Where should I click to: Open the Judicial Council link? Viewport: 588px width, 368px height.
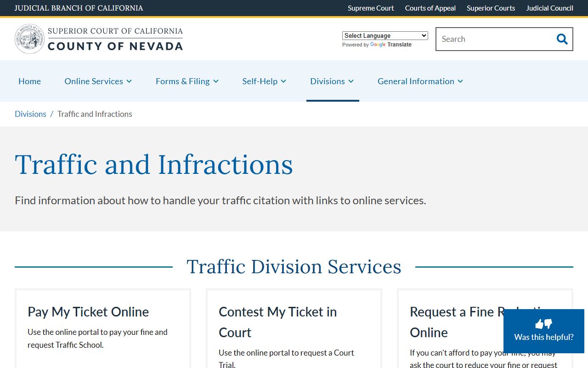pos(549,8)
